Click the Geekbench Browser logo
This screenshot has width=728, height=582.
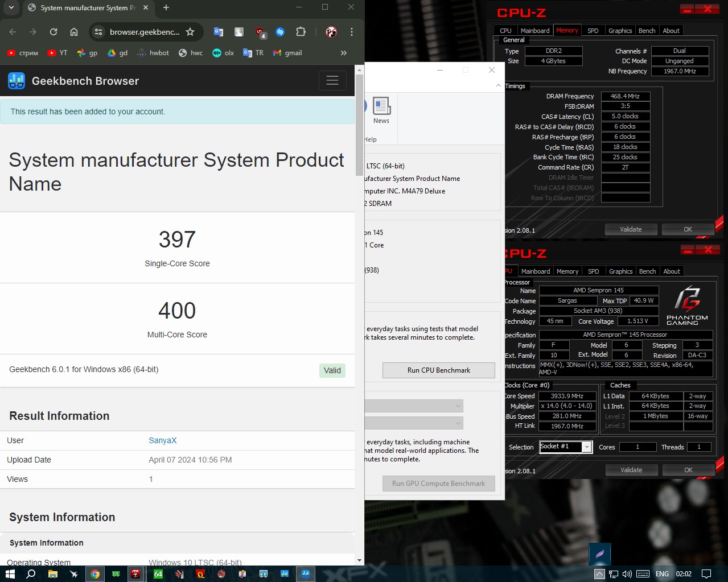(73, 81)
